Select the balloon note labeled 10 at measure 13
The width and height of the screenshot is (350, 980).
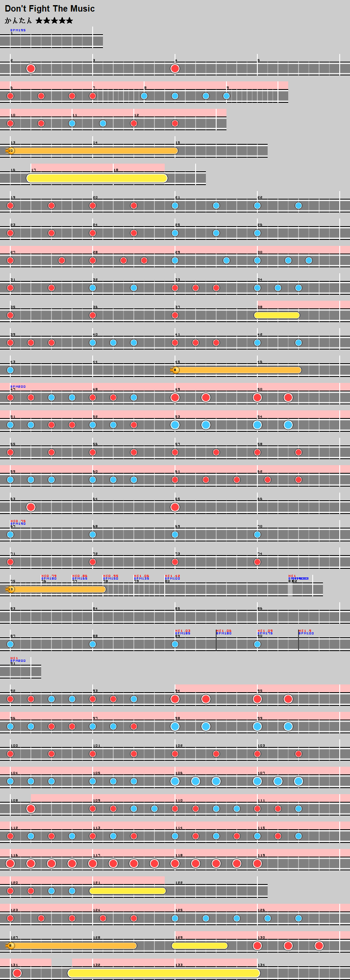click(91, 151)
